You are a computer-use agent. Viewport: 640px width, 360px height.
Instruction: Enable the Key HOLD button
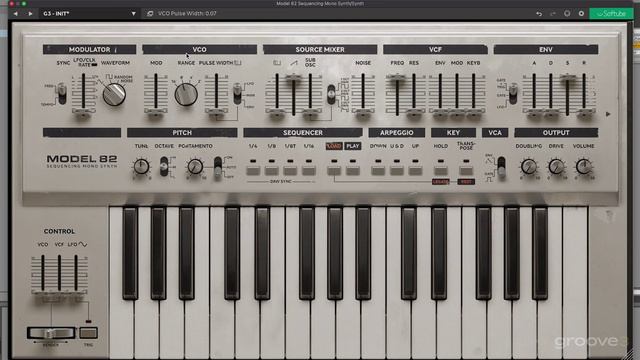click(x=441, y=170)
